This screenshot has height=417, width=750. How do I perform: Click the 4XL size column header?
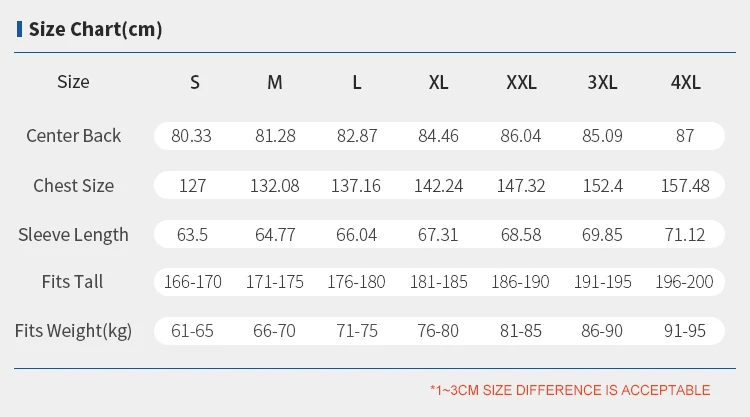685,83
